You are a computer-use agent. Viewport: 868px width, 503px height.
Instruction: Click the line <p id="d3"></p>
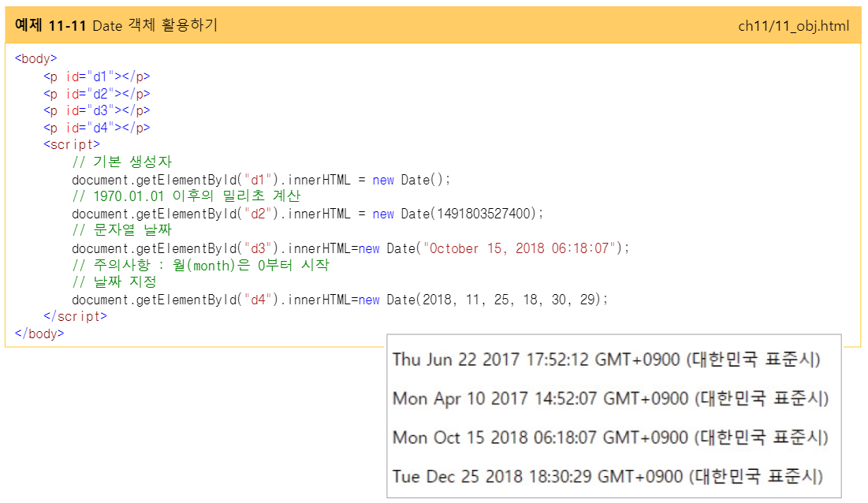[97, 110]
